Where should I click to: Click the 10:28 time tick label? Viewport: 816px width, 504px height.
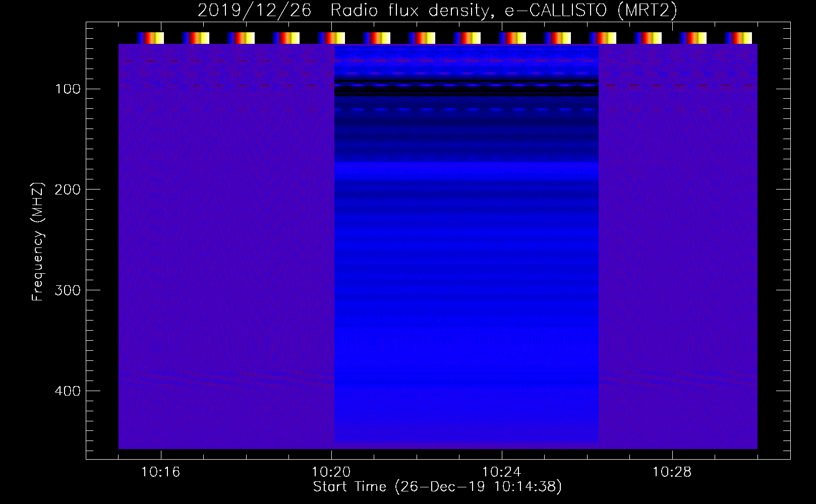(672, 472)
